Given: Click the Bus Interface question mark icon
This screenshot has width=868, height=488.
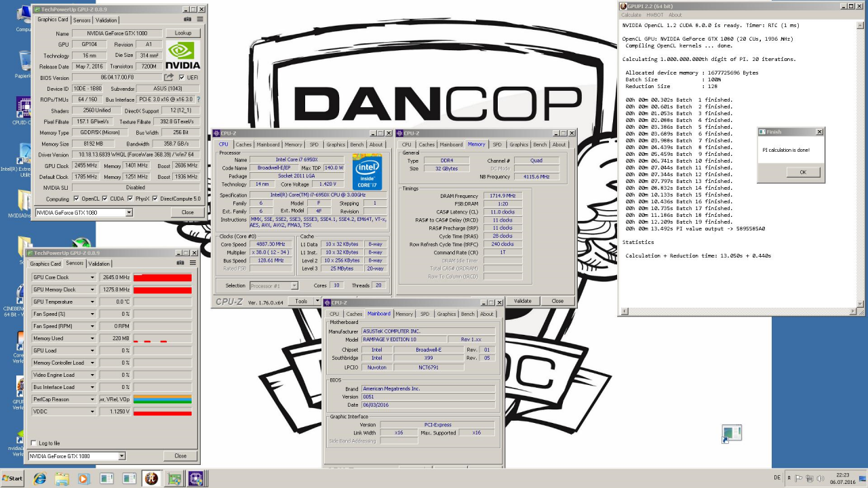Looking at the screenshot, I should tap(198, 99).
